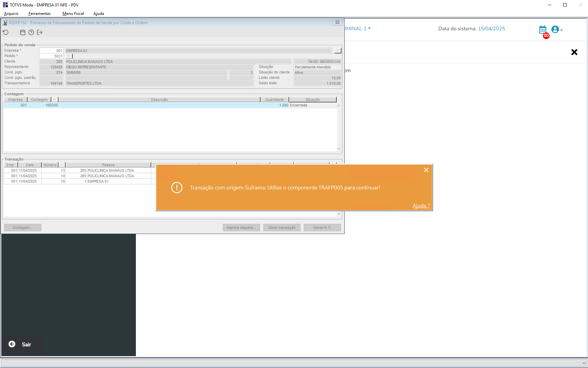
Task: Click the document icon in the PEDFP162 title bar
Action: coord(5,22)
